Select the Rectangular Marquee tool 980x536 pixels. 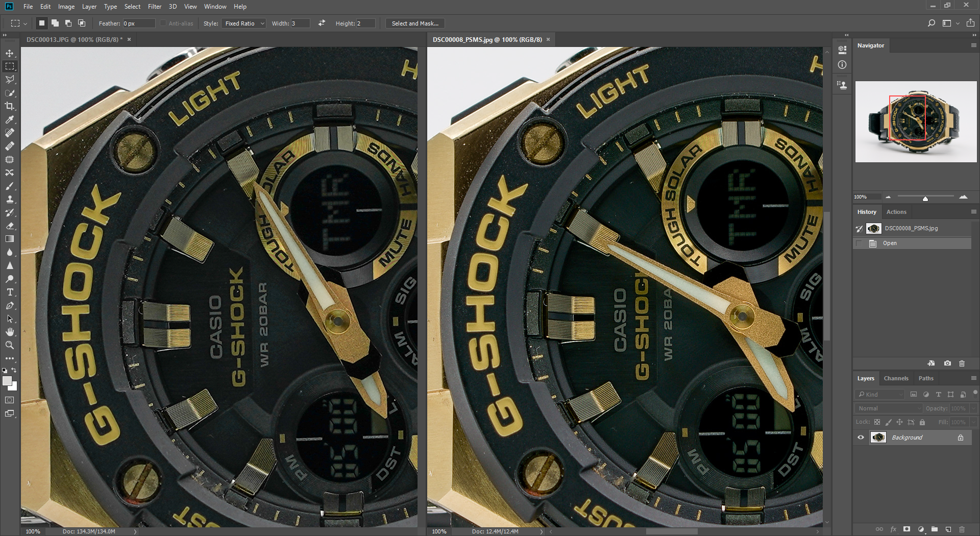tap(10, 66)
